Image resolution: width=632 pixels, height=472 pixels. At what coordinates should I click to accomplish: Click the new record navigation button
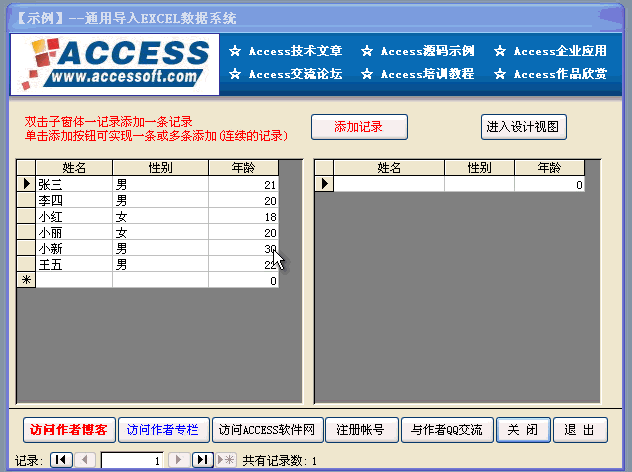226,460
